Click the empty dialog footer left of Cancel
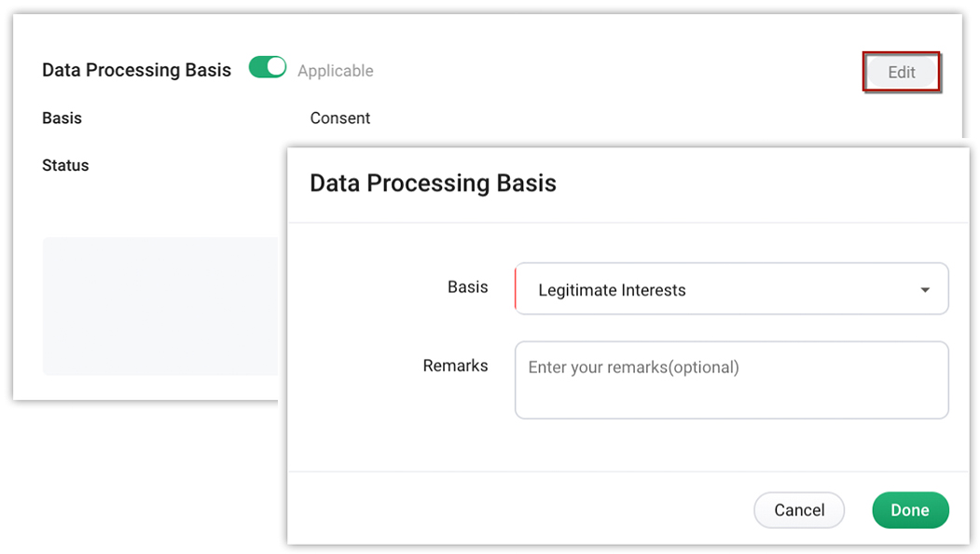This screenshot has height=554, width=980. tap(513, 509)
